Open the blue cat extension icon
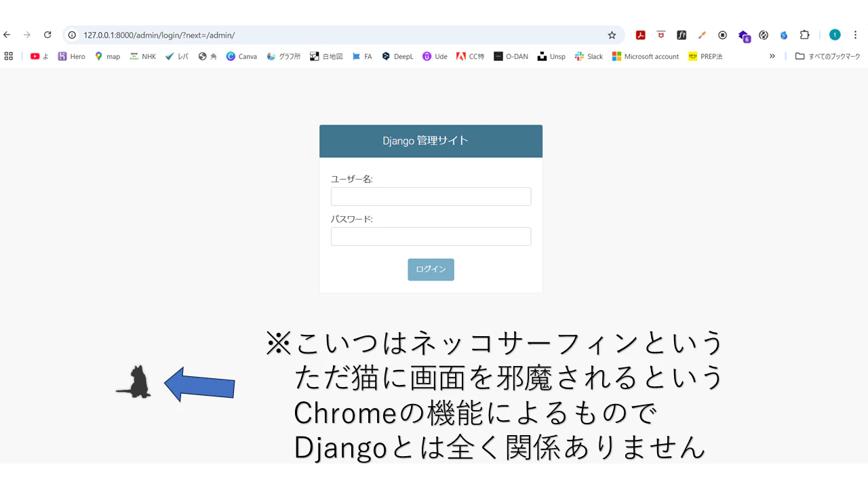The width and height of the screenshot is (868, 488). coord(784,35)
